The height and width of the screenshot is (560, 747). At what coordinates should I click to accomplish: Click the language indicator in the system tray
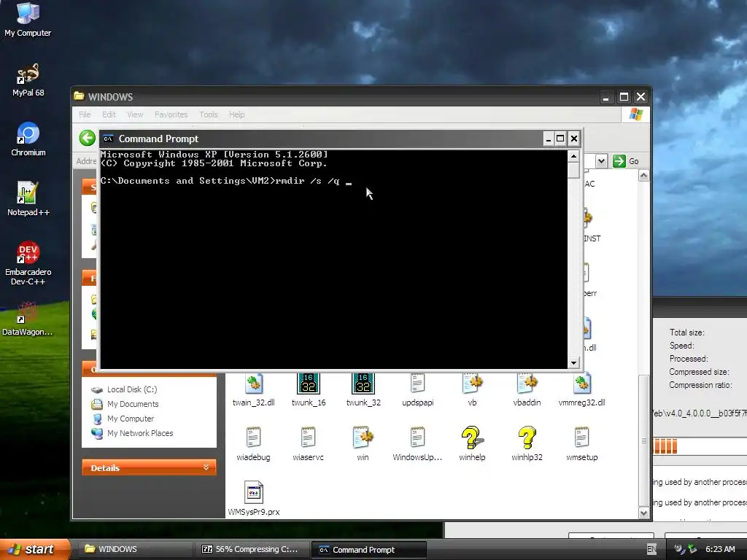pos(651,549)
